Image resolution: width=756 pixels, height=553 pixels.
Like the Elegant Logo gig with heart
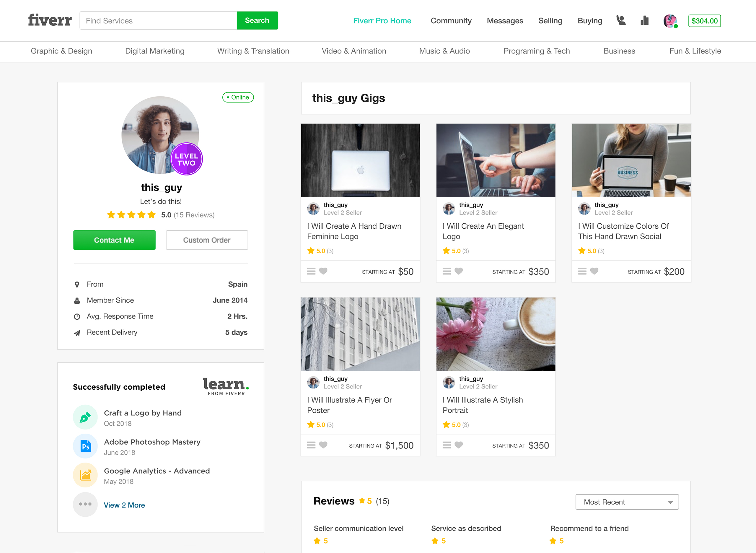click(459, 271)
